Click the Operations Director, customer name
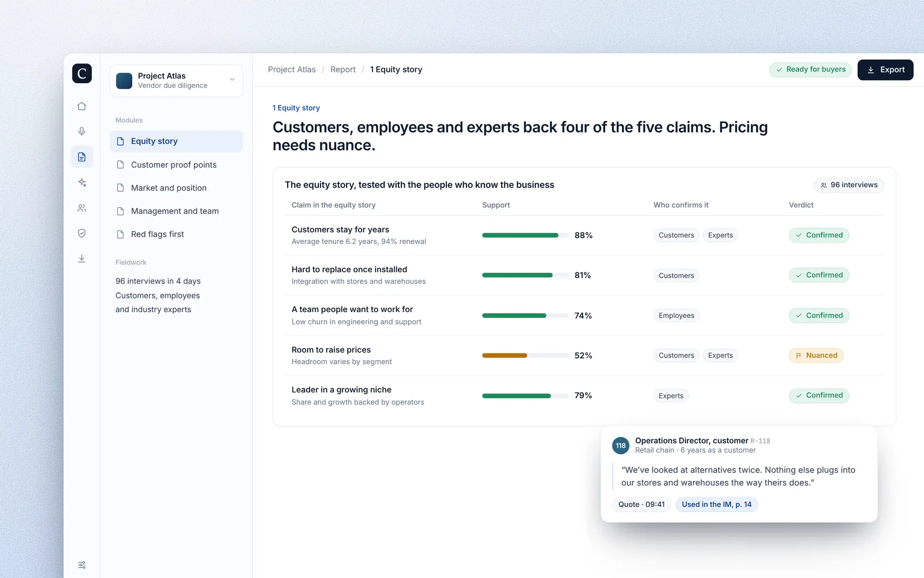 pos(692,440)
